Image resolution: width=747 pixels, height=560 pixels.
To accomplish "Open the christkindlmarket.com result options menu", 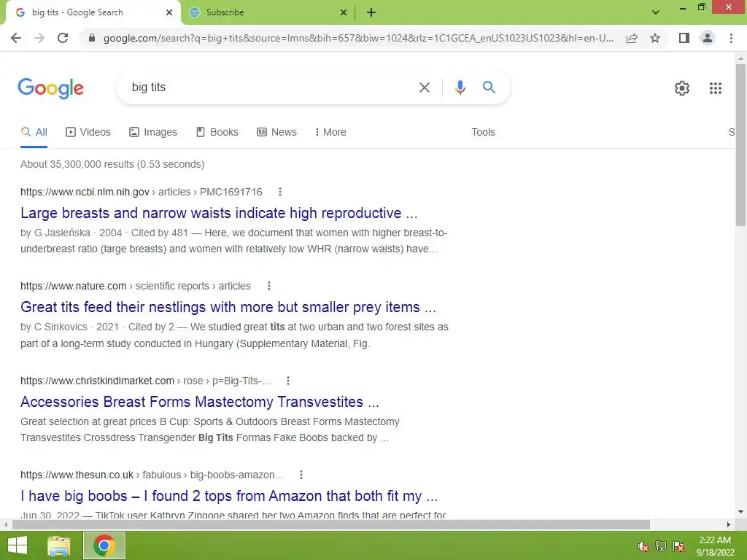I will (x=287, y=381).
